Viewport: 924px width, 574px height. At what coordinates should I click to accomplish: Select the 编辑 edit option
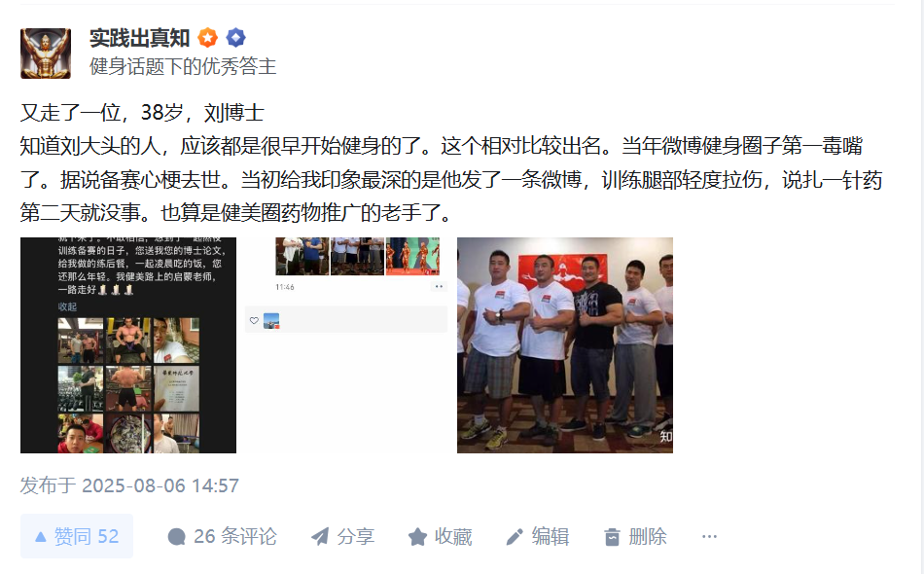pyautogui.click(x=550, y=536)
